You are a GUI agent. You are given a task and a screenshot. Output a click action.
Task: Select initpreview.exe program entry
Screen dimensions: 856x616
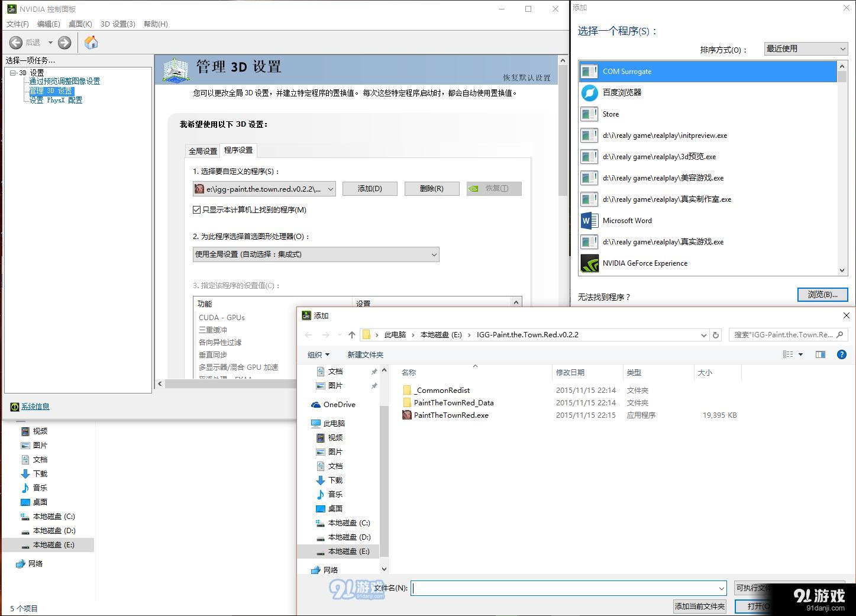[x=708, y=136]
